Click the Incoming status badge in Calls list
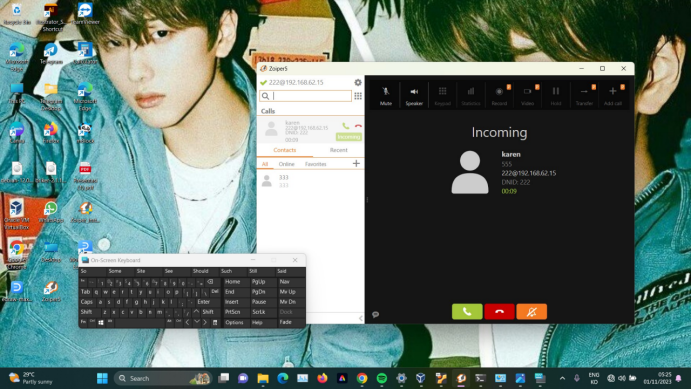 coord(349,137)
